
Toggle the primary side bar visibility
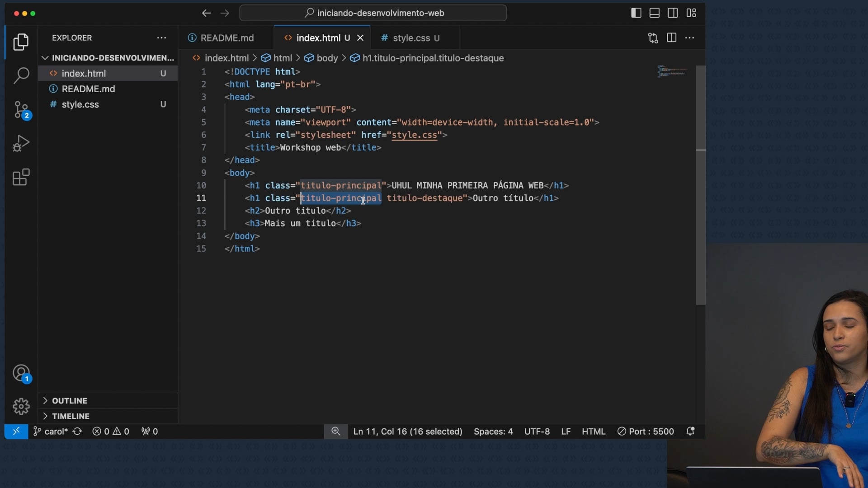tap(636, 13)
